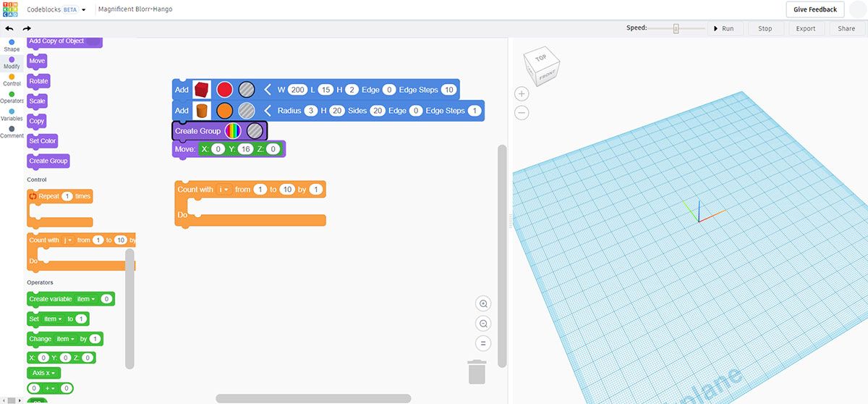This screenshot has width=868, height=404.
Task: Pick the Set Color block in palette
Action: click(43, 141)
